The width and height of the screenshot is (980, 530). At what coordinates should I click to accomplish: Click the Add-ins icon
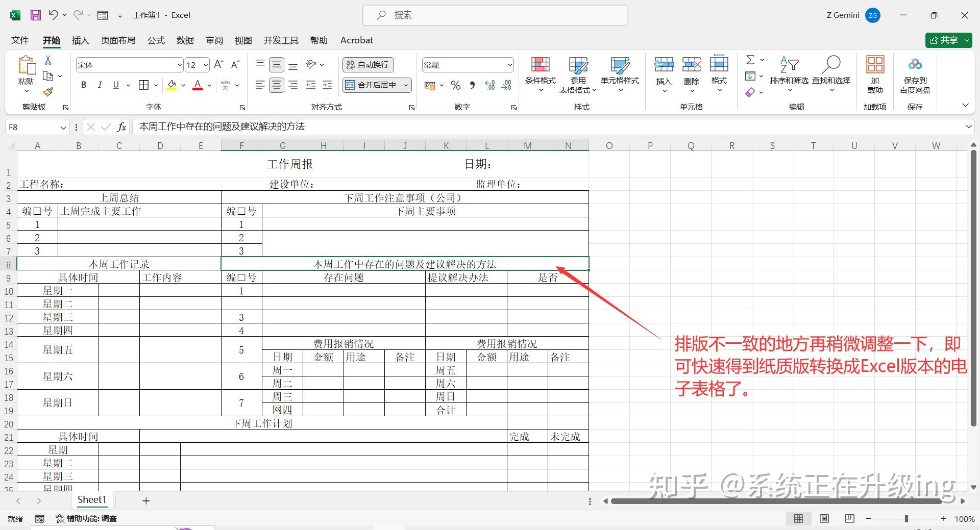click(x=875, y=65)
